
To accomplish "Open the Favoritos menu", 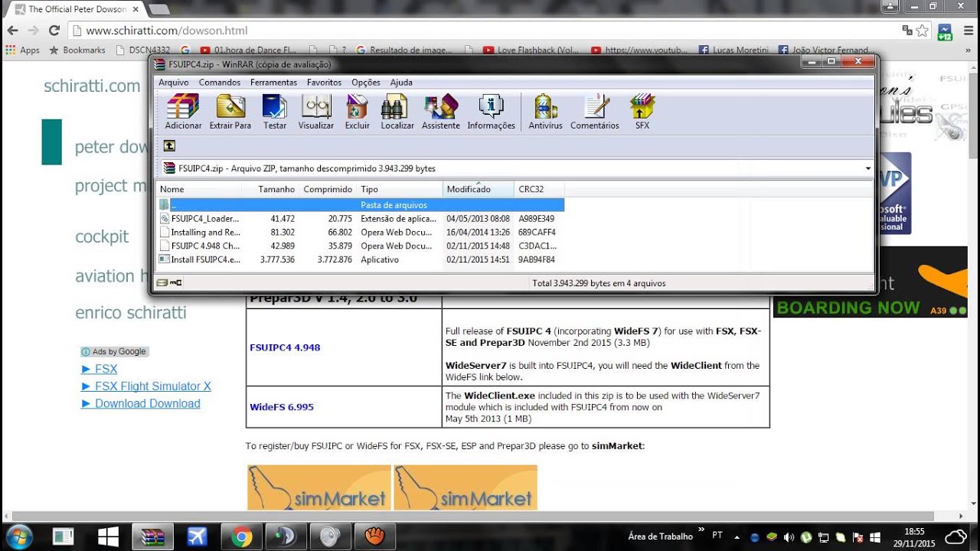I will tap(325, 82).
